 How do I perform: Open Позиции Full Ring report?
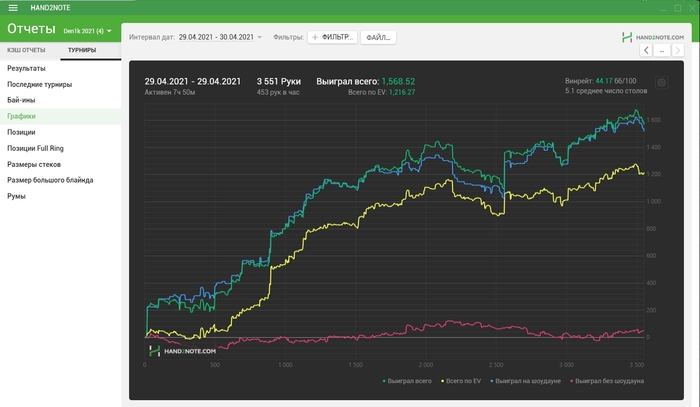tap(60, 149)
